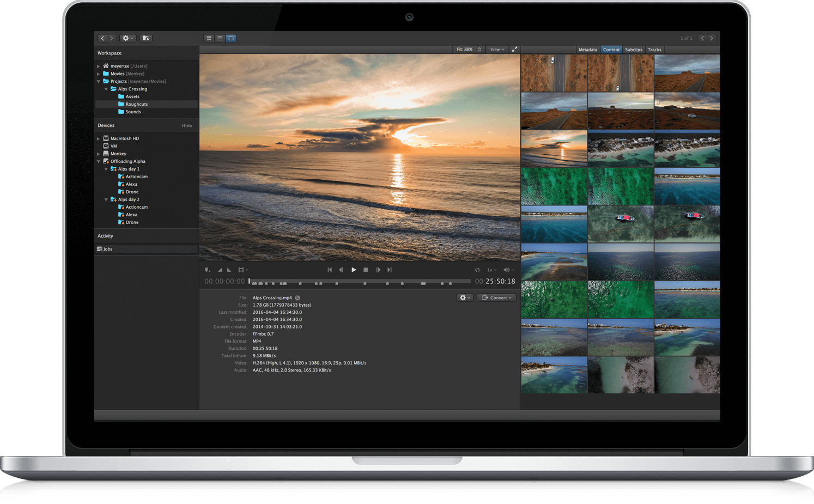Switch to the Tracks tab
Viewport: 814px width, 504px height.
(654, 50)
